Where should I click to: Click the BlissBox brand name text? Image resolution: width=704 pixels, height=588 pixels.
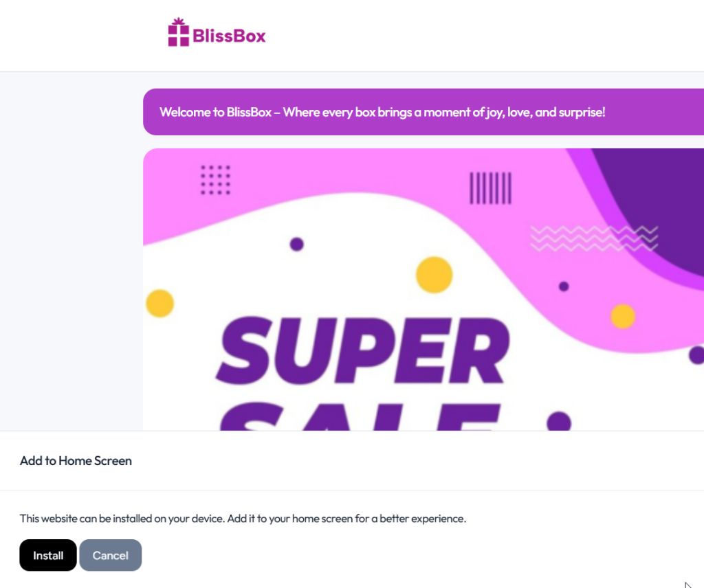pyautogui.click(x=229, y=36)
